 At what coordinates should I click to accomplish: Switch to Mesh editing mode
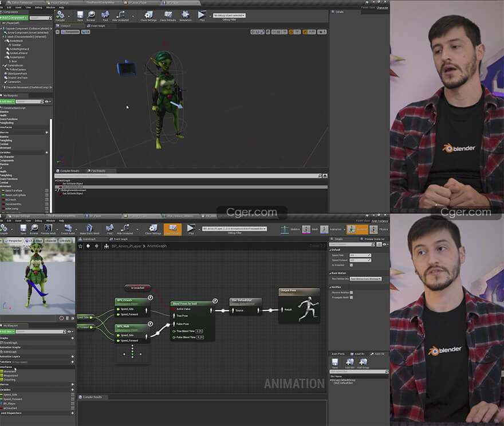[310, 229]
